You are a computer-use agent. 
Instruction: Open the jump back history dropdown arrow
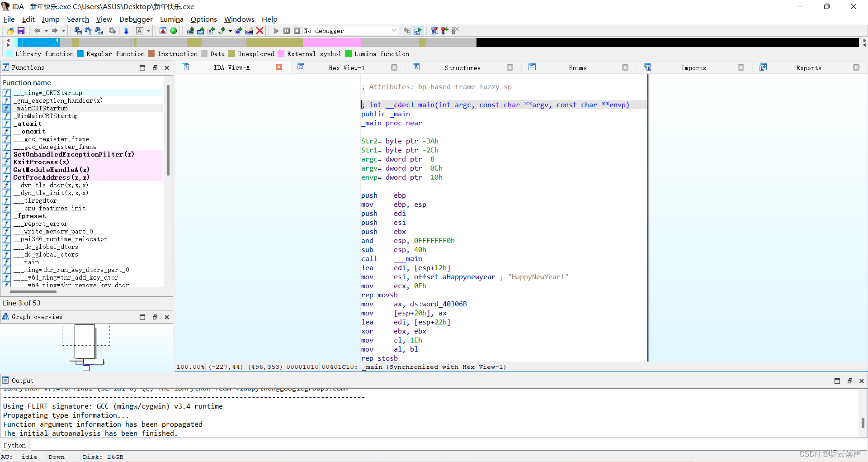[x=46, y=30]
